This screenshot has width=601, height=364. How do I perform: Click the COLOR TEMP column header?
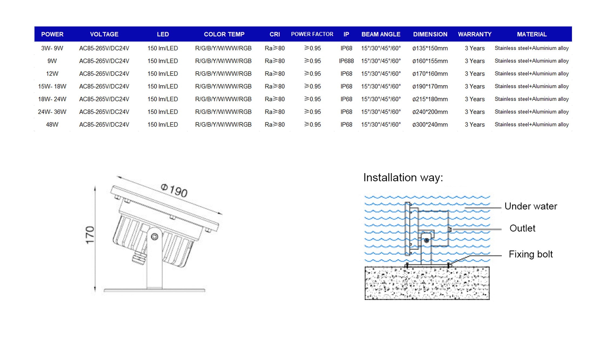coord(224,34)
